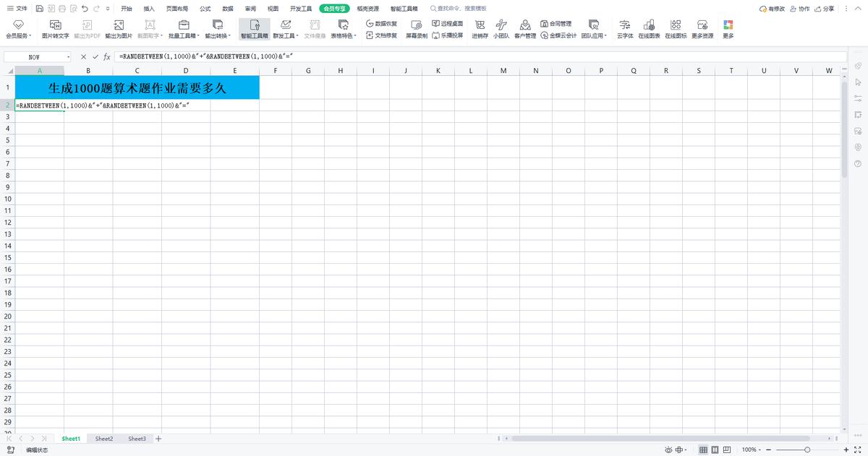Viewport: 868px width, 456px height.
Task: Click the 协作 collaborate button
Action: tap(800, 9)
